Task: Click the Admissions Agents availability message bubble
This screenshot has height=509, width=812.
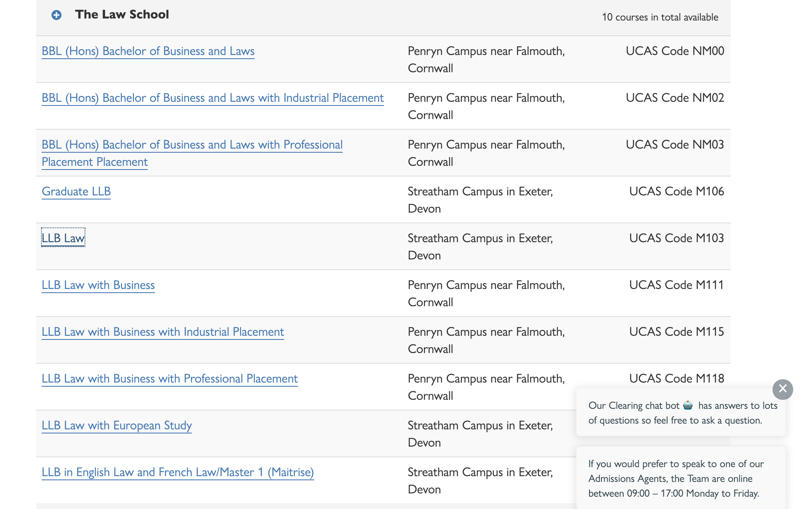Action: [681, 478]
